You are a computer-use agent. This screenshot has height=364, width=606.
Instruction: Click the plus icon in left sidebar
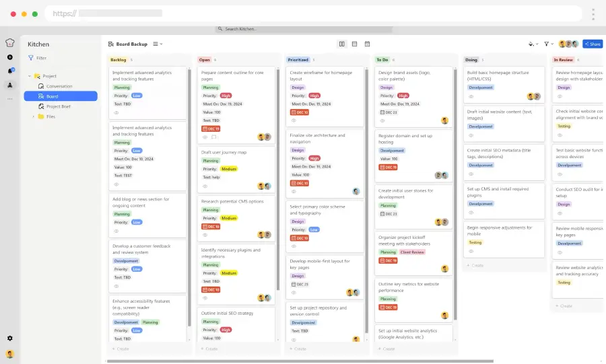pyautogui.click(x=10, y=58)
